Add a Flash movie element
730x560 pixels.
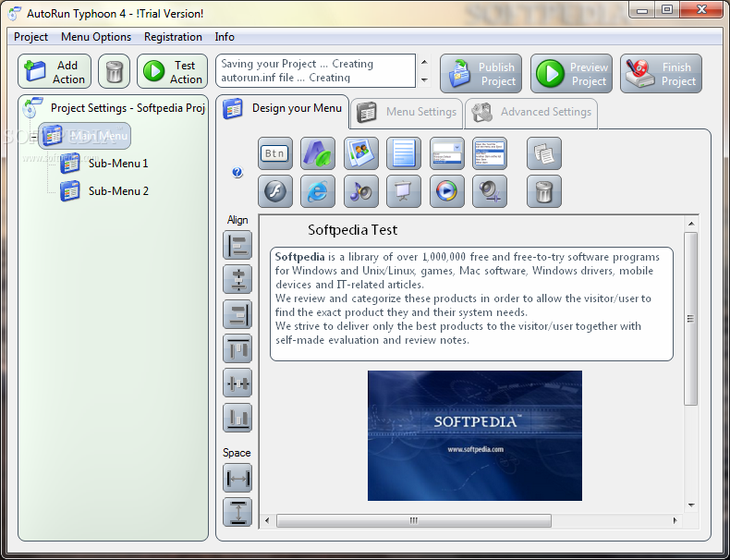(x=275, y=191)
